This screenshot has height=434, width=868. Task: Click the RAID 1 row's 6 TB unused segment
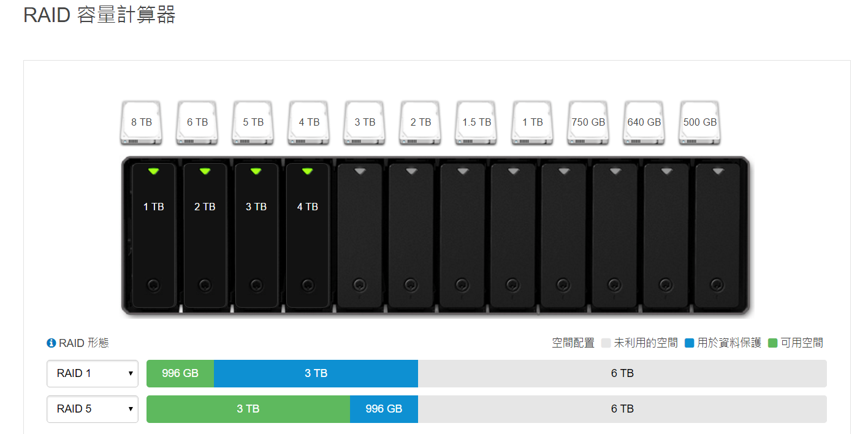(x=622, y=373)
